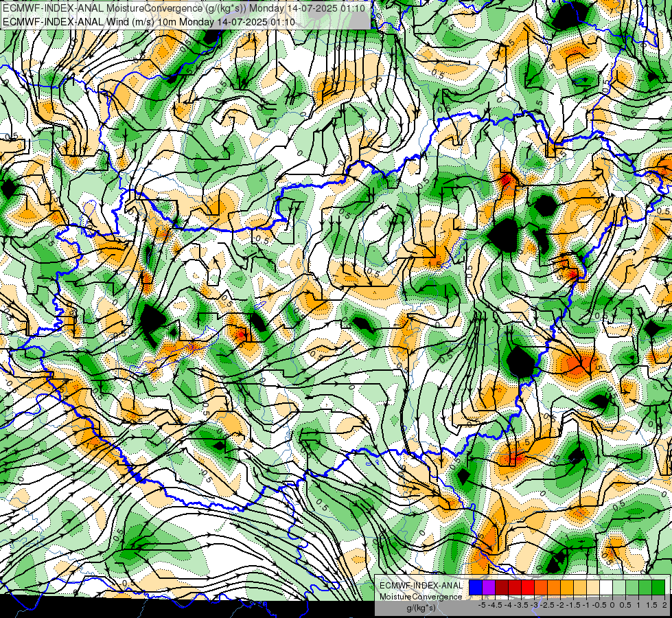Click the legend scale's 1.5 tick label
Image resolution: width=672 pixels, height=618 pixels.
[x=651, y=605]
